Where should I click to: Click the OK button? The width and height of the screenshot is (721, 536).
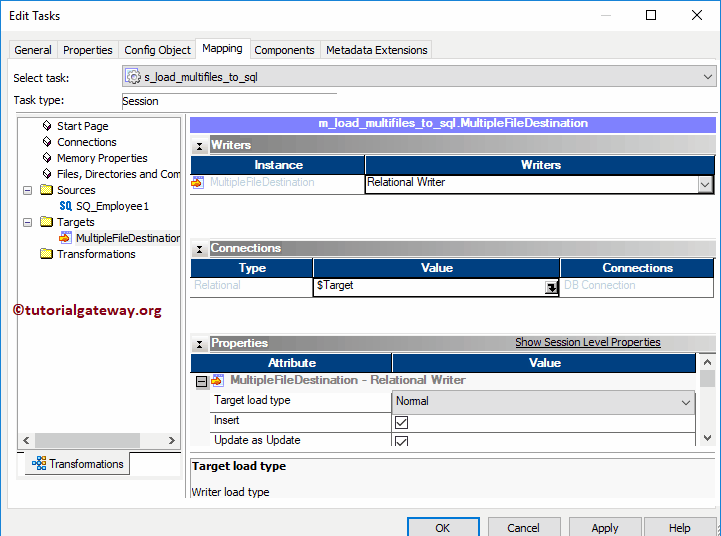point(442,527)
